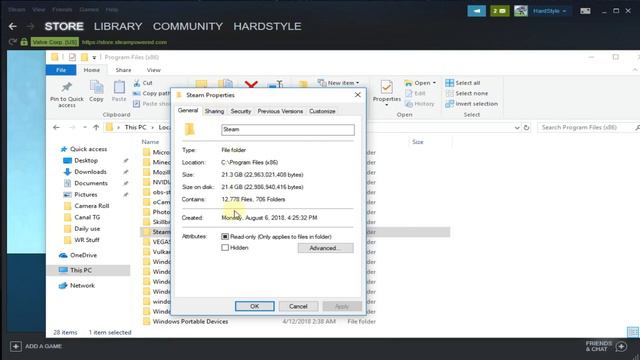Open the Steam LIBRARY tab
Image resolution: width=640 pixels, height=360 pixels.
[118, 27]
